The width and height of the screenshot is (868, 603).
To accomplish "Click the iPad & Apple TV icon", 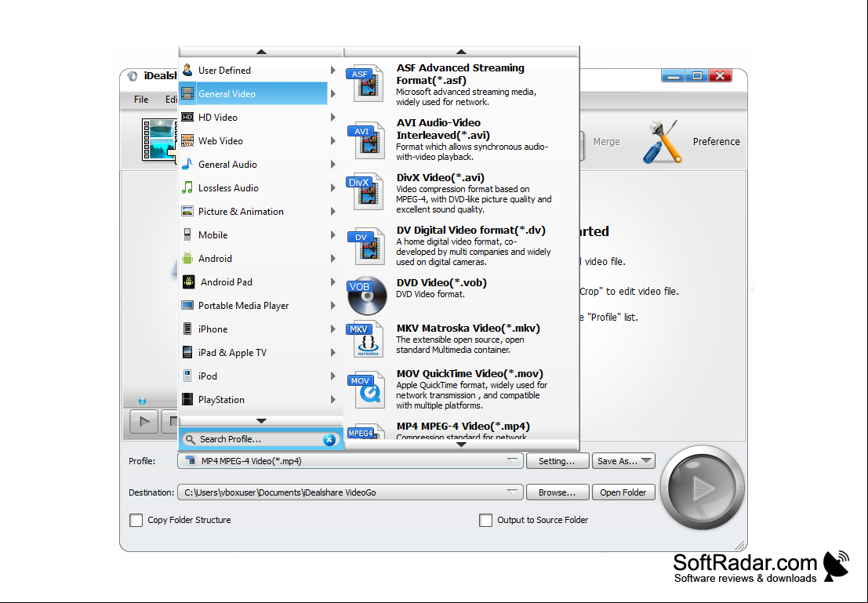I will pyautogui.click(x=187, y=352).
